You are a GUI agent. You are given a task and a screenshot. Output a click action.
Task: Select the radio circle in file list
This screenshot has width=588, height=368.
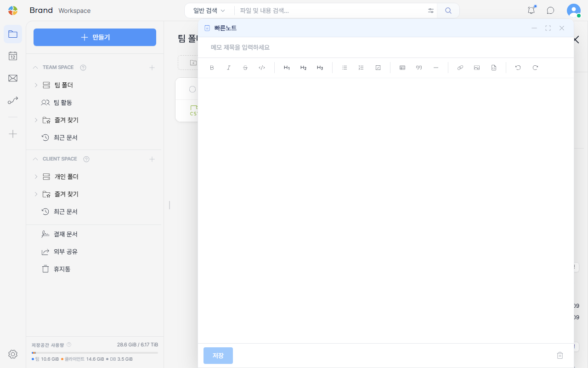point(192,89)
